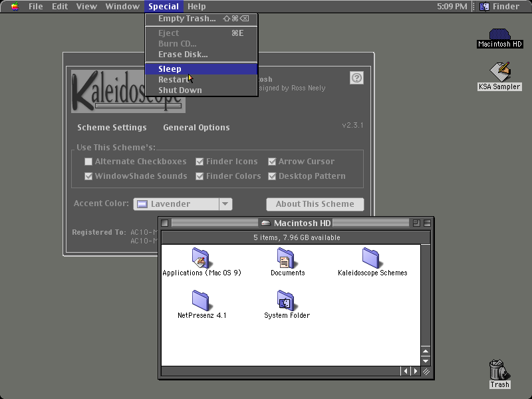Click the horizontal scrollbar left arrow
The image size is (532, 399).
[x=406, y=371]
